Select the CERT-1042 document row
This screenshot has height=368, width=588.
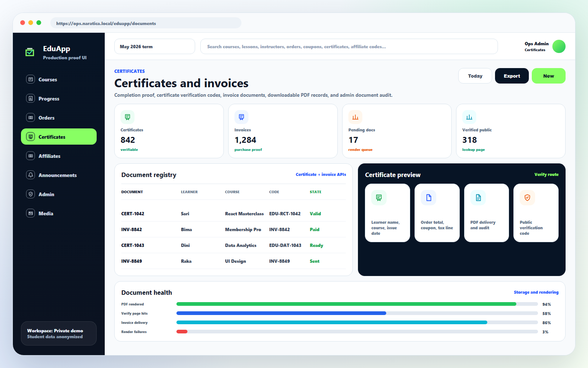coord(233,213)
